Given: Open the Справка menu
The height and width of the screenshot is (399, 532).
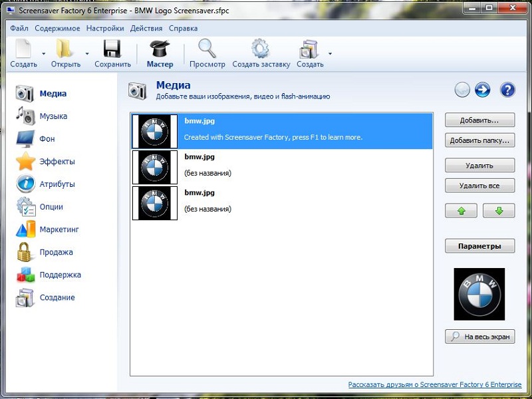Looking at the screenshot, I should 184,29.
